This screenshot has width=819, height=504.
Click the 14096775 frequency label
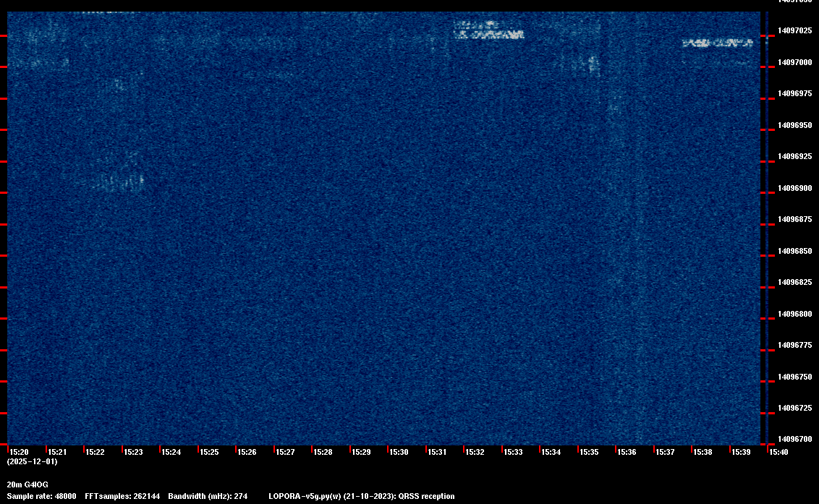point(795,345)
